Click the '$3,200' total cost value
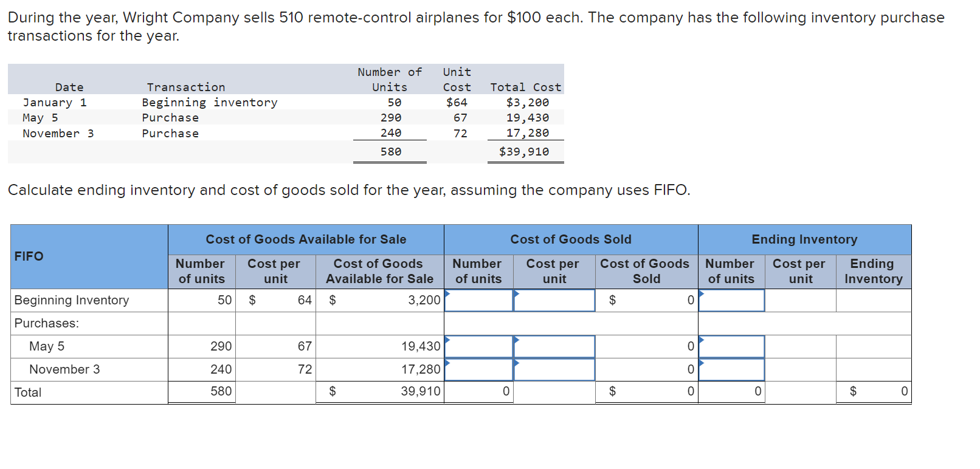 (528, 103)
